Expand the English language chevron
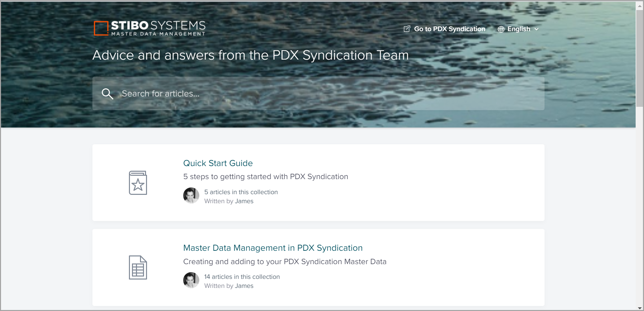 536,29
